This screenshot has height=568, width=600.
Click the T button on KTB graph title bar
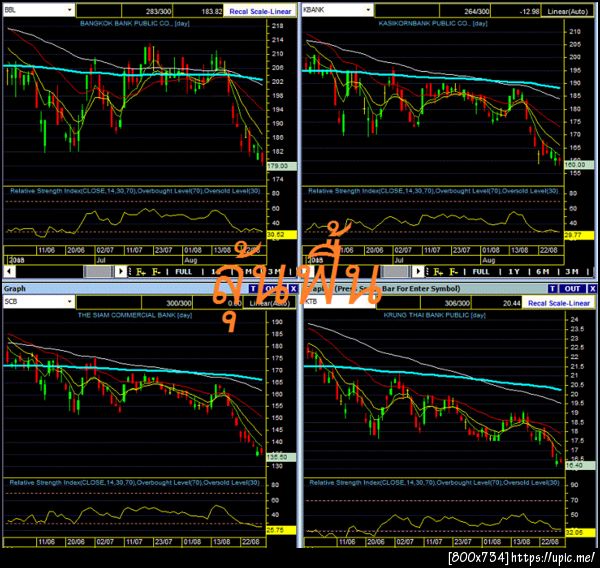552,289
